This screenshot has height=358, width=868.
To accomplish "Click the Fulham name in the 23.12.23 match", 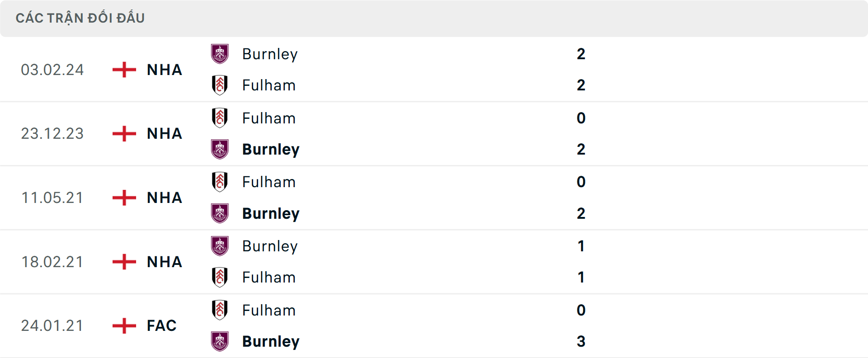I will 269,118.
